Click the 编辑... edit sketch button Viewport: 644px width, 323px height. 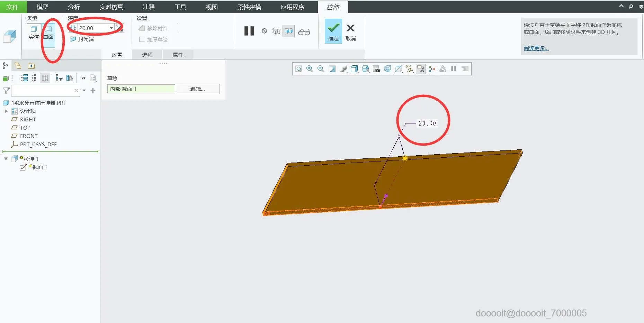(x=198, y=89)
